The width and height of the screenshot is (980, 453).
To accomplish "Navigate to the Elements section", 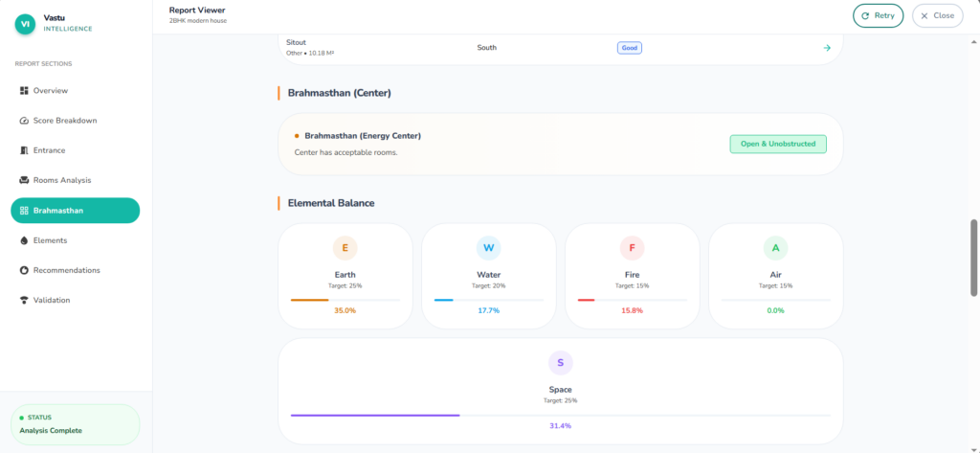I will tap(50, 240).
